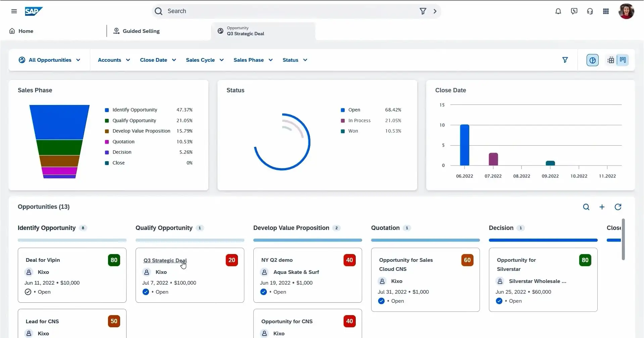Open the headset support icon
The width and height of the screenshot is (644, 338).
[590, 11]
